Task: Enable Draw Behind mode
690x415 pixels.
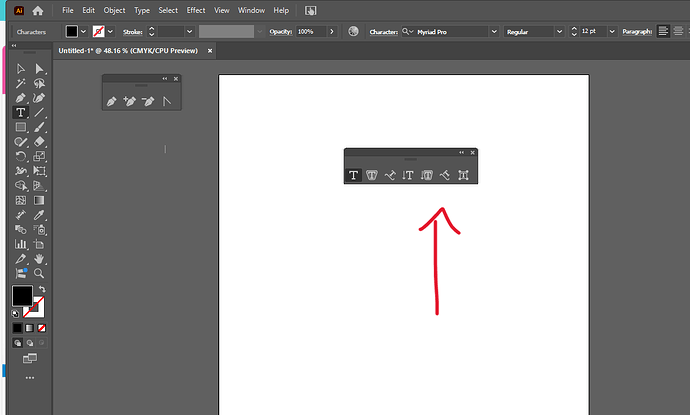Action: point(30,343)
